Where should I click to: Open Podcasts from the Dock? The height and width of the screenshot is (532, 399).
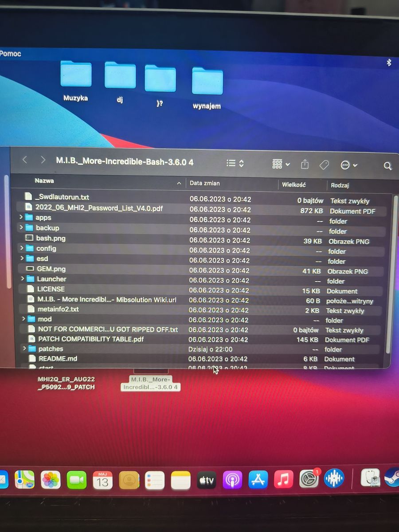(232, 480)
